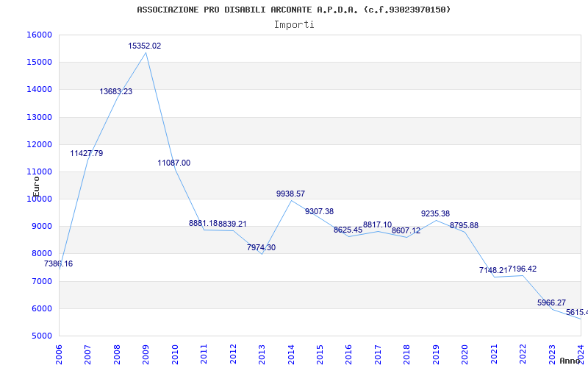The height and width of the screenshot is (368, 588).
Task: Click the x-axis year 2020
Action: point(465,354)
